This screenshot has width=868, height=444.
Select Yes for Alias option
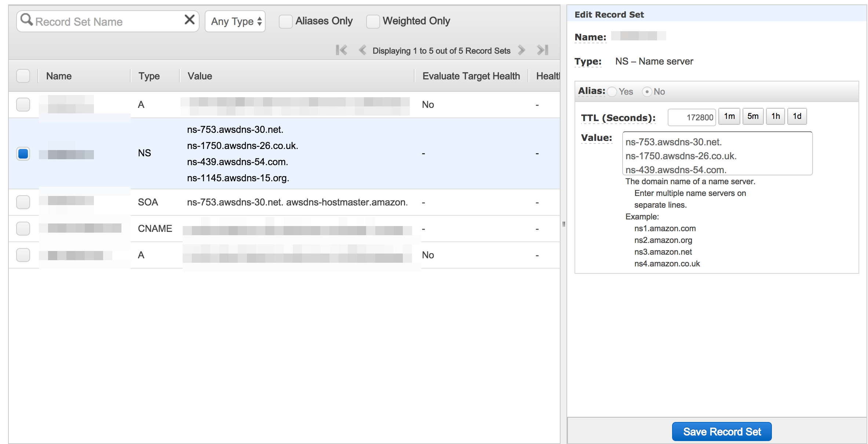[x=612, y=92]
